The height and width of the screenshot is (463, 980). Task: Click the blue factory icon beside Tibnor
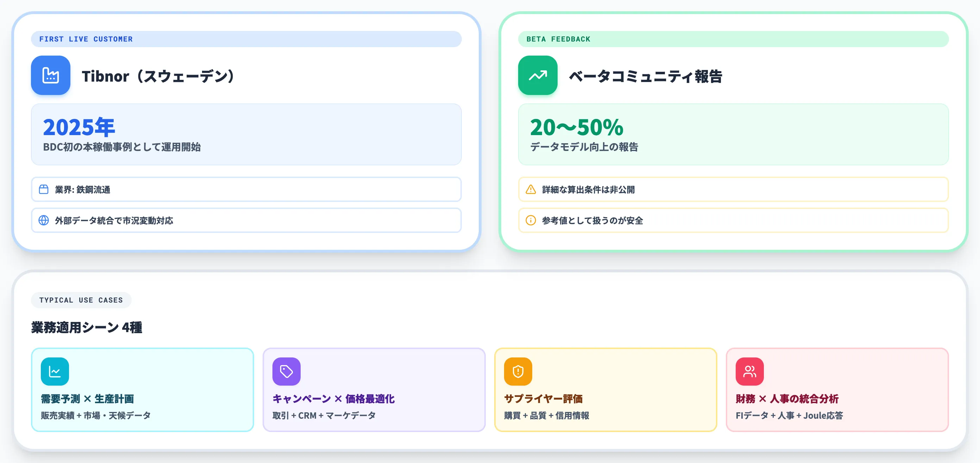(51, 75)
